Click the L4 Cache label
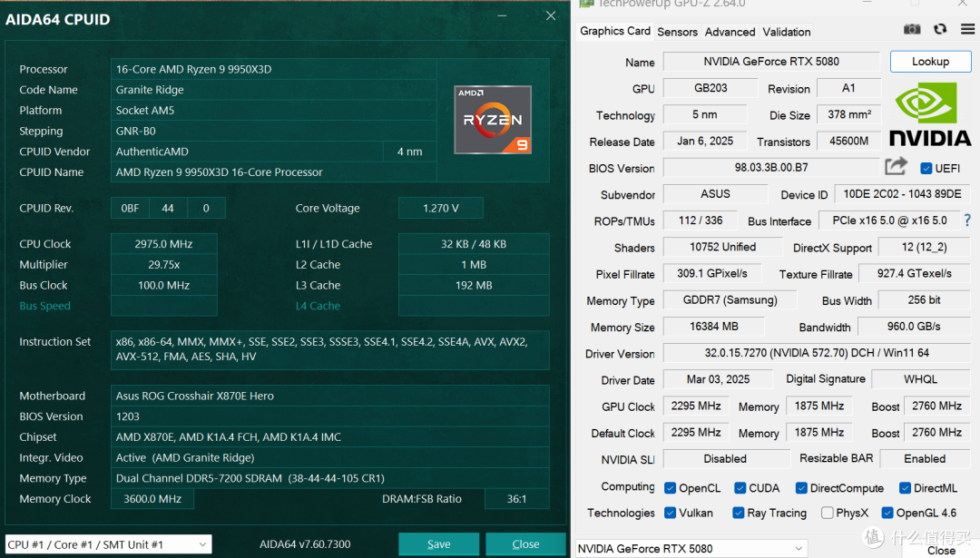980x558 pixels. tap(318, 306)
